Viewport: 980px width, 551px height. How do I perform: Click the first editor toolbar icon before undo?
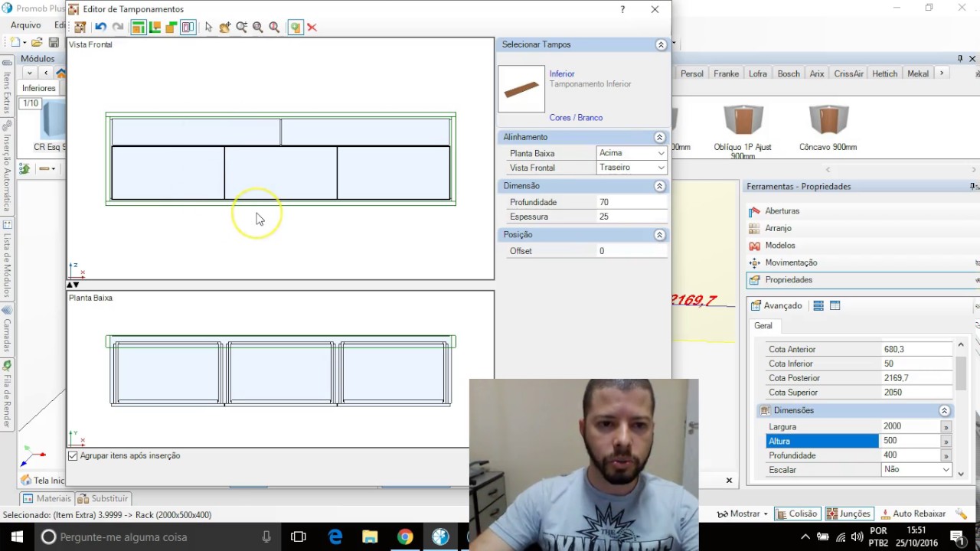point(80,28)
